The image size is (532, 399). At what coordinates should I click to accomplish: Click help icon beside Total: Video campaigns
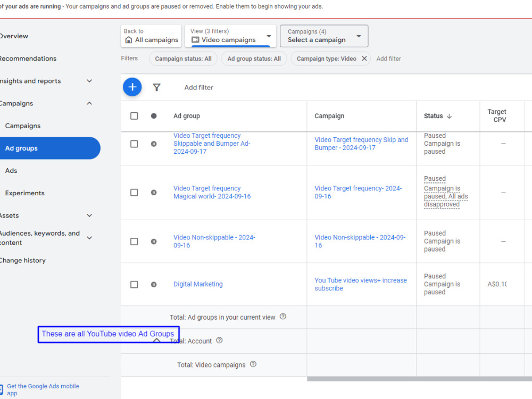point(253,364)
